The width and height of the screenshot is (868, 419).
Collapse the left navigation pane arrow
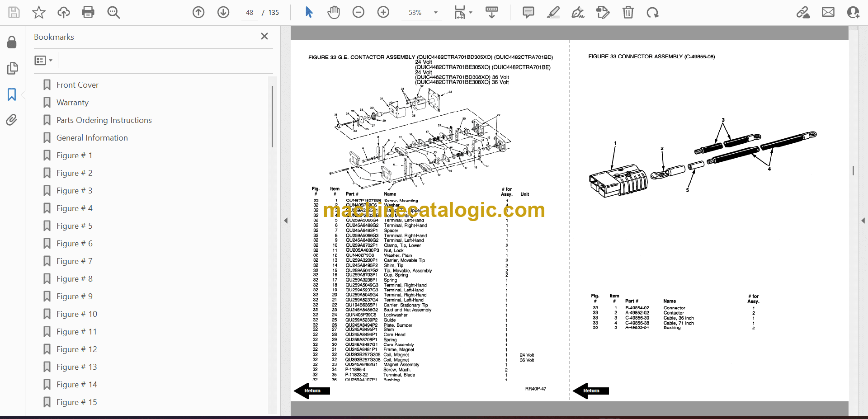click(x=286, y=221)
